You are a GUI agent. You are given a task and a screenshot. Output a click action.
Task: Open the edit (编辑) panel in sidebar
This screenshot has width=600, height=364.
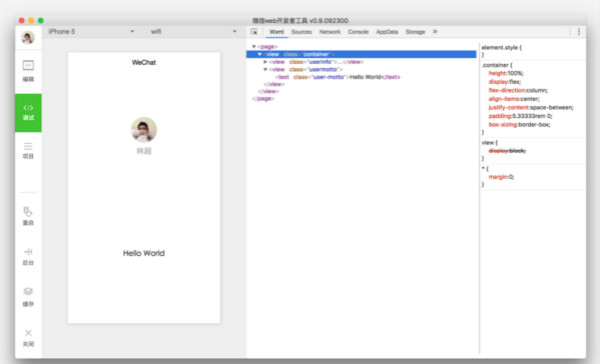[x=28, y=71]
